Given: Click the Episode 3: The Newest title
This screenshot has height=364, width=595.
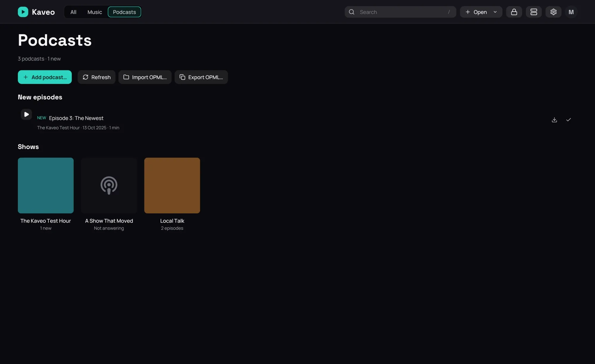Looking at the screenshot, I should tap(76, 118).
